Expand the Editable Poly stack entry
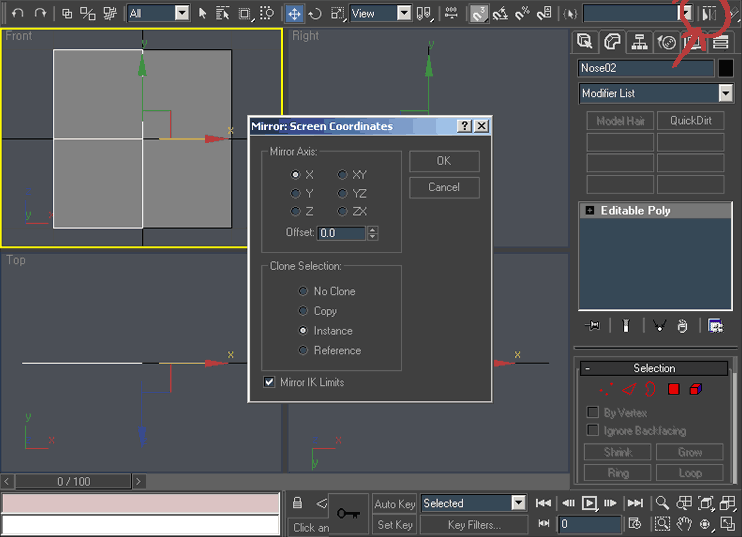Viewport: 742px width, 537px height. pos(590,211)
